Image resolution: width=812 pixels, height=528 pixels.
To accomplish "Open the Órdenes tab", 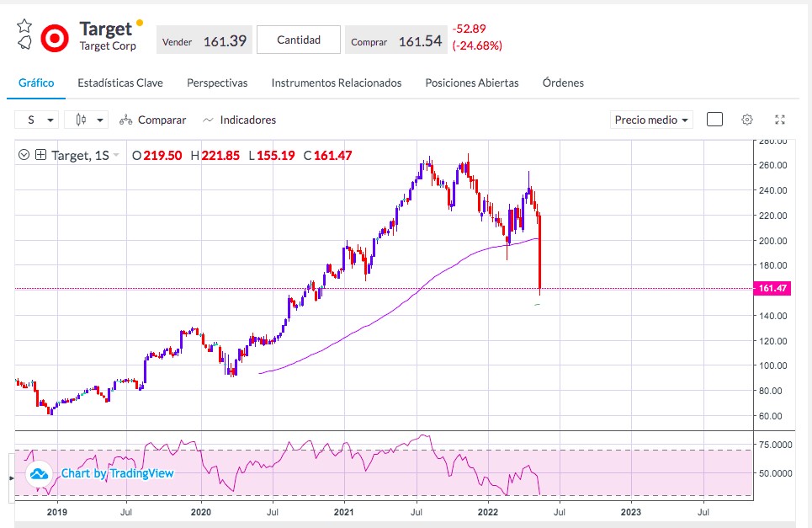I will click(563, 83).
